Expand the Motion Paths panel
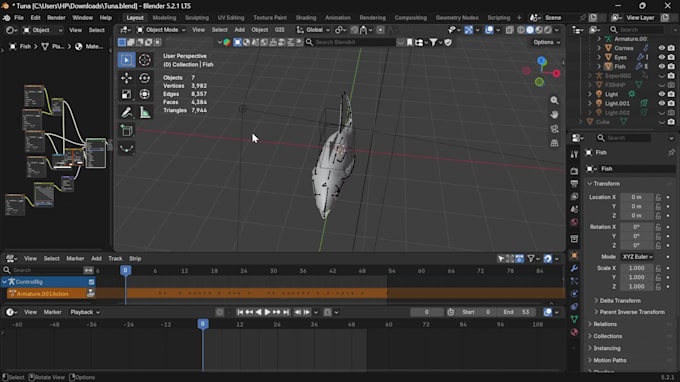Screen dimensions: 680x382 click(x=609, y=360)
